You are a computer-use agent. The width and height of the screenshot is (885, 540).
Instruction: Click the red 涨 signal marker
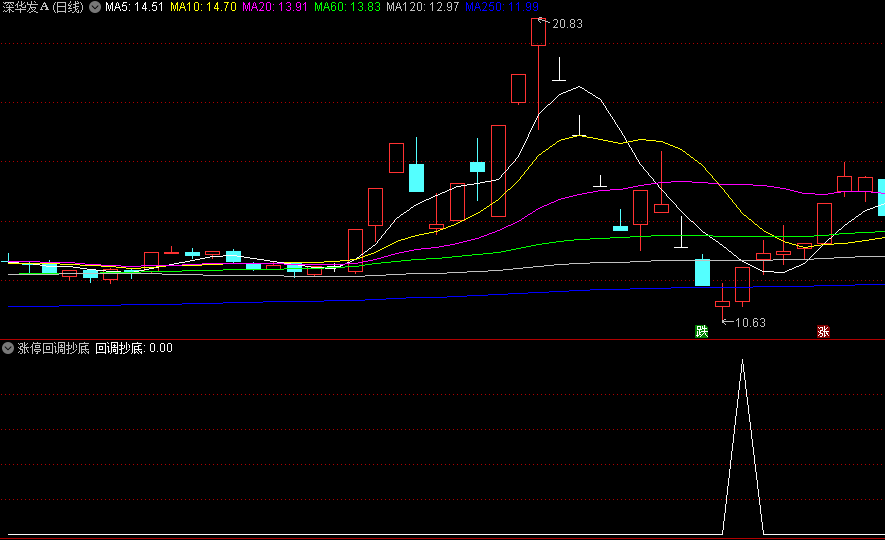(824, 331)
